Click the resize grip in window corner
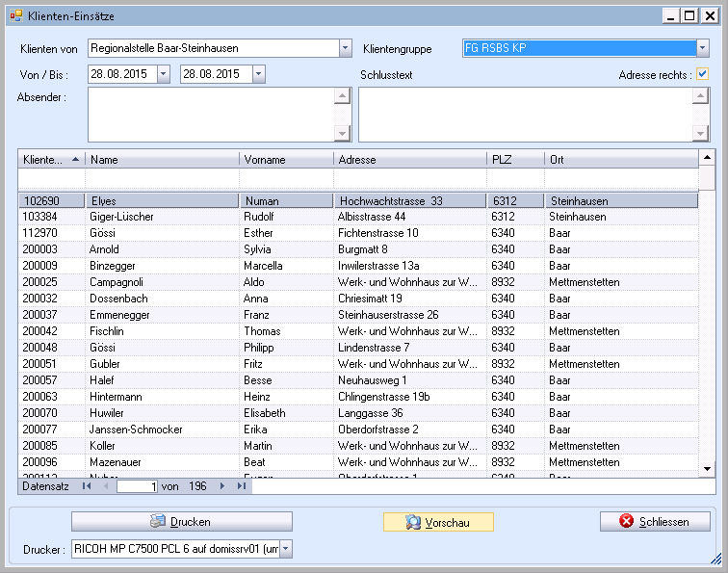 tap(715, 560)
